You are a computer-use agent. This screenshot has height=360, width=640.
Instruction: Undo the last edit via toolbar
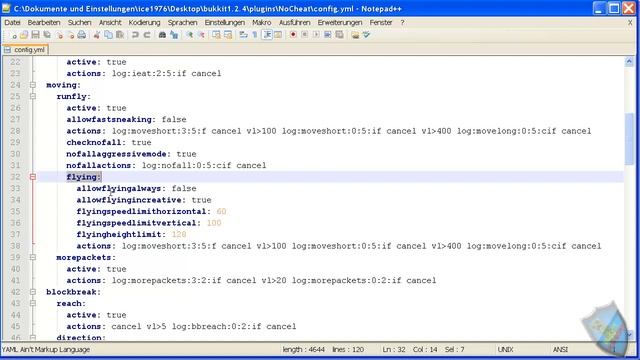tap(135, 35)
